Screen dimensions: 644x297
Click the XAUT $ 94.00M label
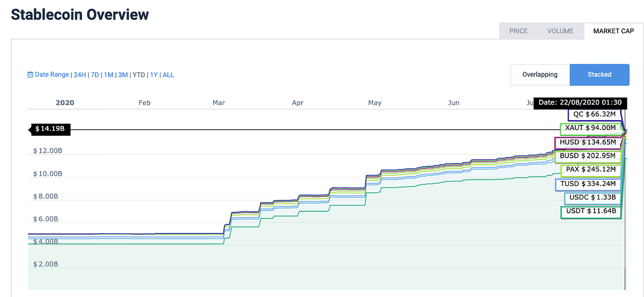tap(590, 129)
